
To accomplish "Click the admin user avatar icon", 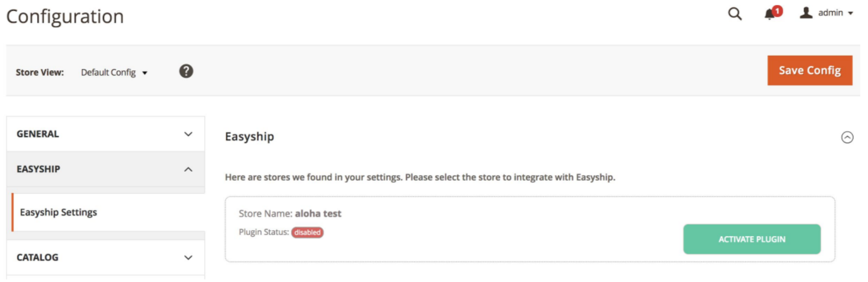I will pyautogui.click(x=806, y=13).
